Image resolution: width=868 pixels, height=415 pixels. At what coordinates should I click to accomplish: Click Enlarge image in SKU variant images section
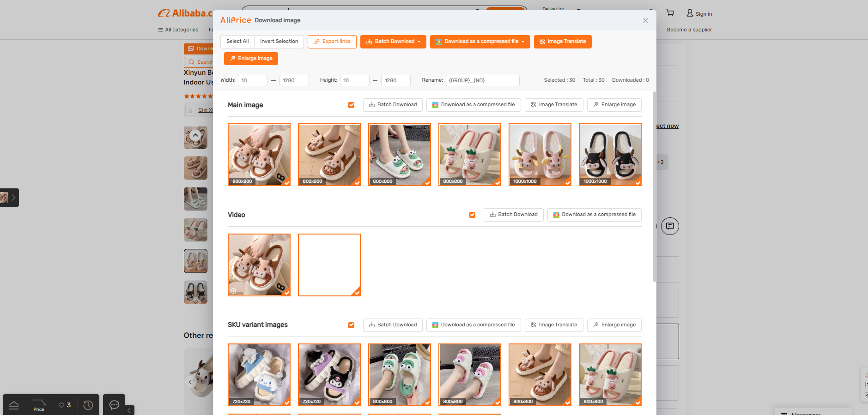[614, 325]
